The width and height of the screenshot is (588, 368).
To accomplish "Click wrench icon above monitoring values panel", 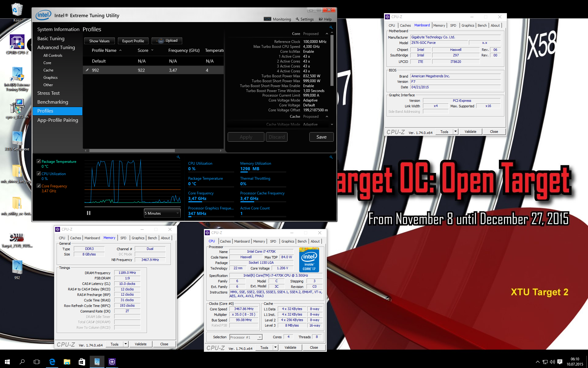I will (x=331, y=157).
